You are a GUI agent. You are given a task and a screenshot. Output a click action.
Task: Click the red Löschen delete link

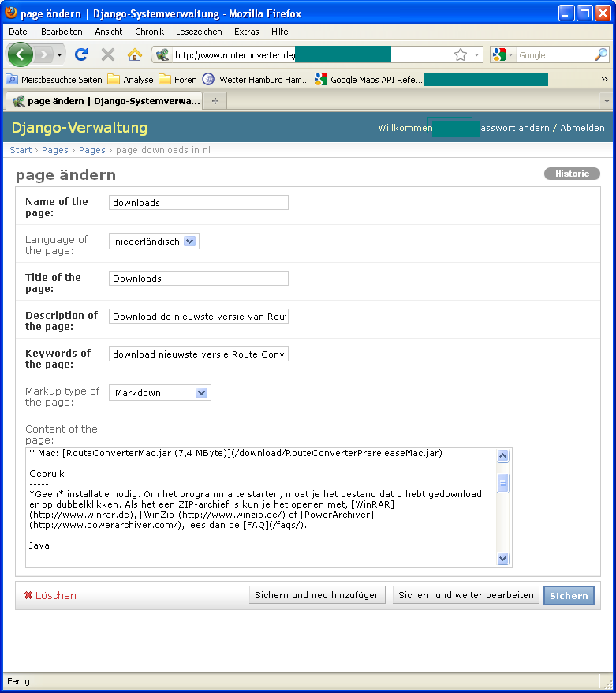50,596
